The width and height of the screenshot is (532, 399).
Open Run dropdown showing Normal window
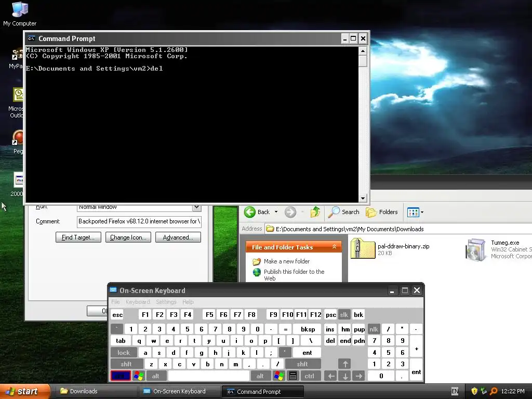(x=197, y=207)
